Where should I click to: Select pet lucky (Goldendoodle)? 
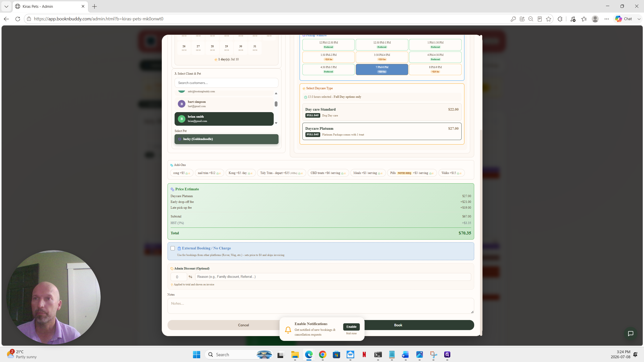(226, 139)
